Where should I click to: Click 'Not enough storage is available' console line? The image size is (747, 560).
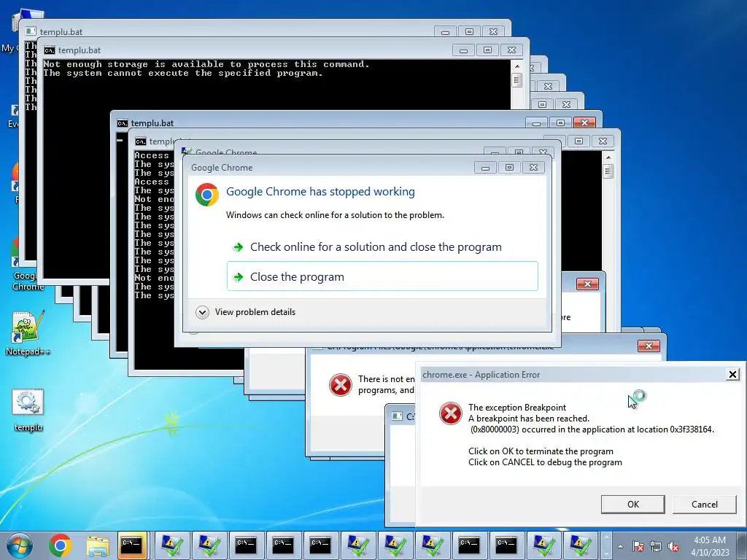tap(206, 64)
